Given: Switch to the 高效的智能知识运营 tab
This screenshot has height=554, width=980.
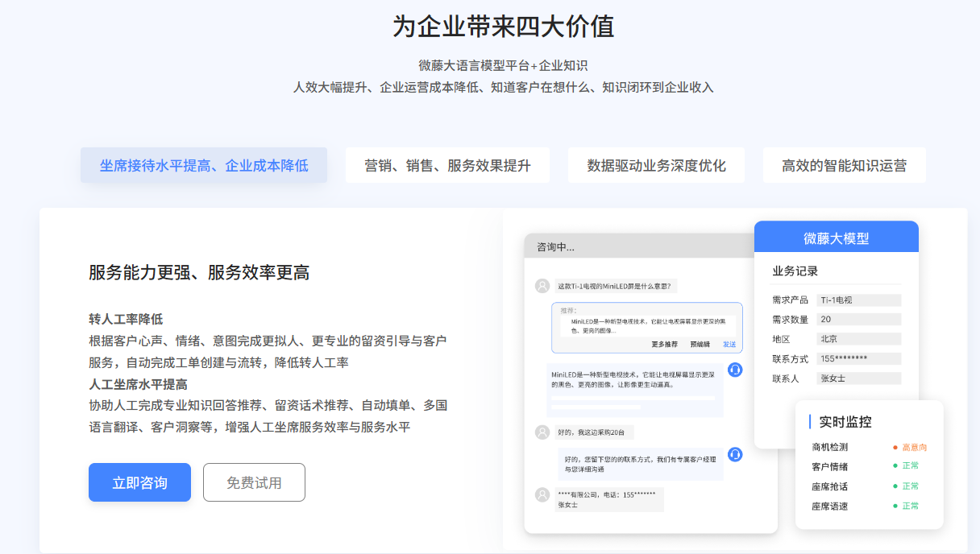Looking at the screenshot, I should pyautogui.click(x=844, y=165).
